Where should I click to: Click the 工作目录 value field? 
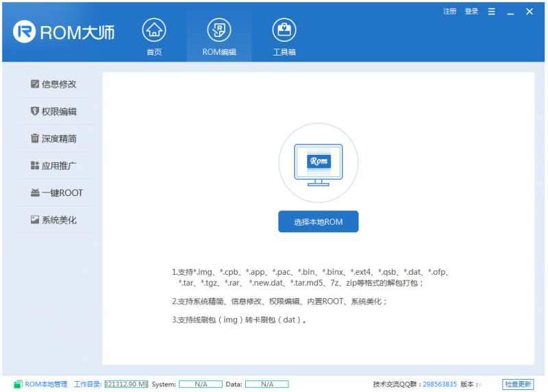coord(126,384)
